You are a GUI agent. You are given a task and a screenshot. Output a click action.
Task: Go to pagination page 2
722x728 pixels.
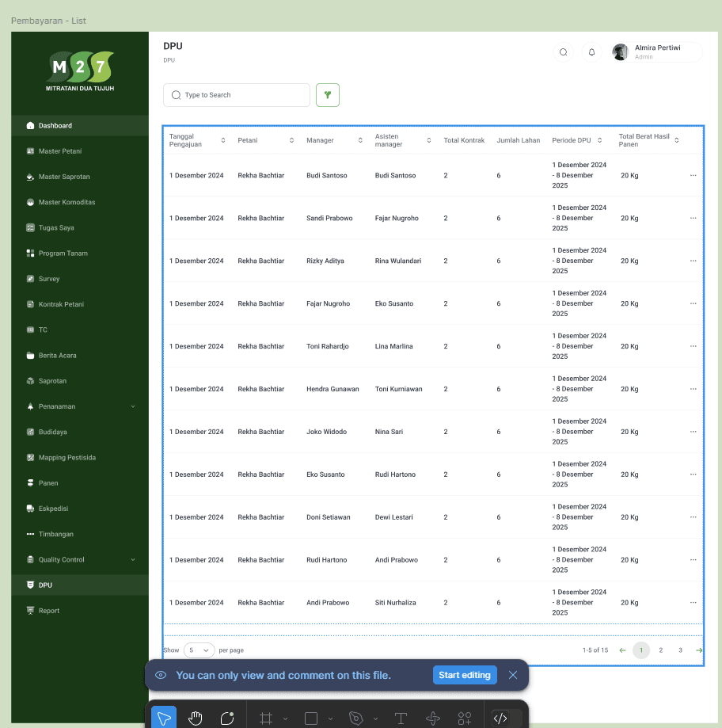661,650
